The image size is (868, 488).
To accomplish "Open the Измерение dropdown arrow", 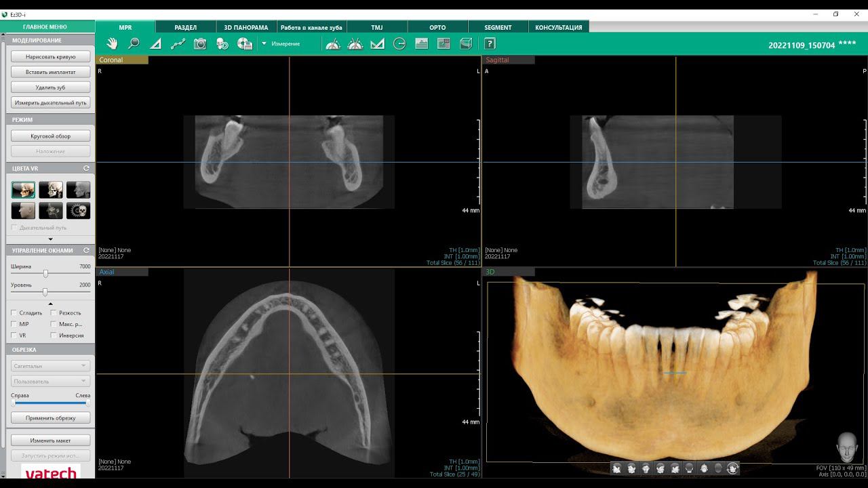I will pyautogui.click(x=264, y=44).
